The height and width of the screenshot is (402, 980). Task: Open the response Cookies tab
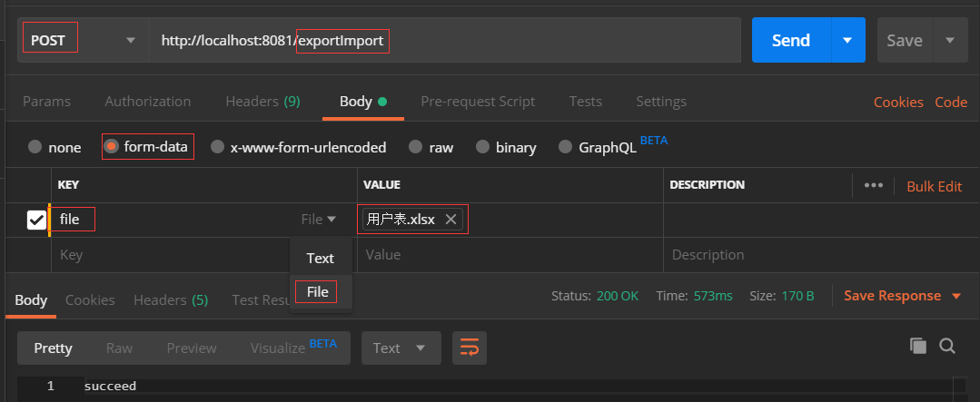click(x=90, y=300)
